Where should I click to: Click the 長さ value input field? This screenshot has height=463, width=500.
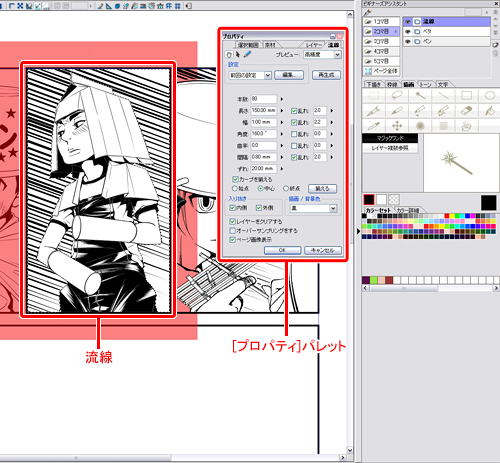[x=263, y=111]
